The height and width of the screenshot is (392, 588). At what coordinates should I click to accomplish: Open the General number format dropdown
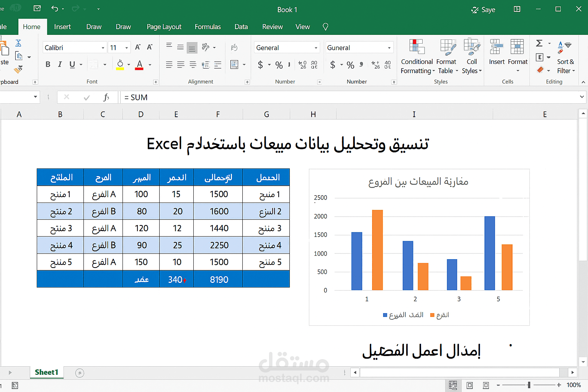[316, 48]
